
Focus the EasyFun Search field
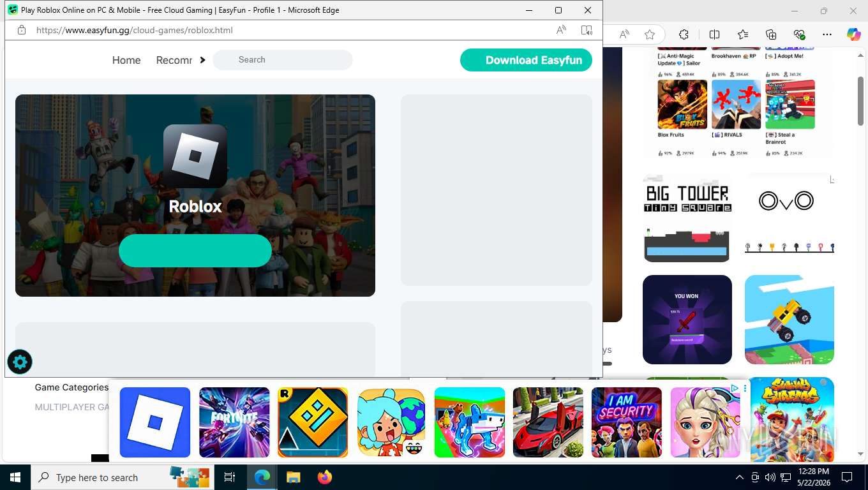pos(283,59)
